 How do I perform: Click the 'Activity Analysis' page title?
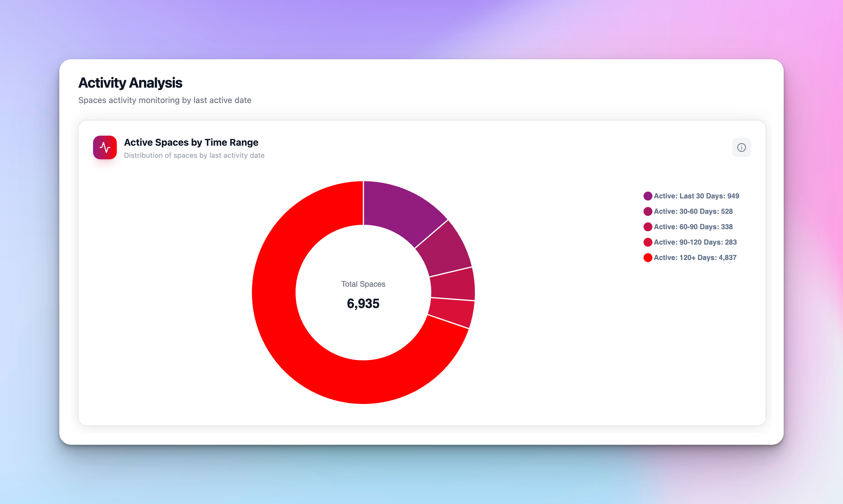(130, 83)
